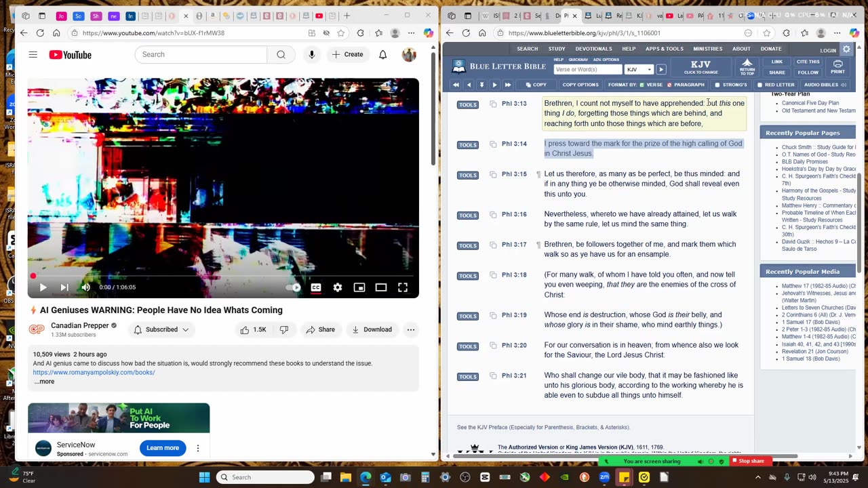Open the YouTube account avatar menu

(409, 54)
